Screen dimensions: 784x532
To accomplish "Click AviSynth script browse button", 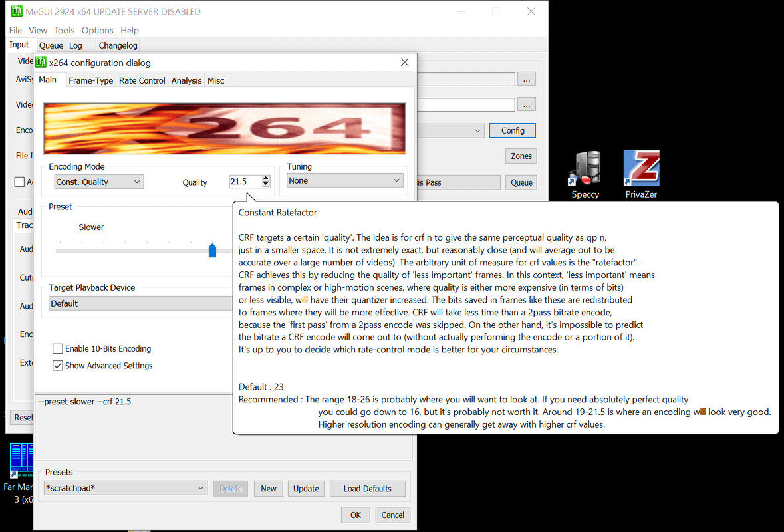I will pos(527,79).
